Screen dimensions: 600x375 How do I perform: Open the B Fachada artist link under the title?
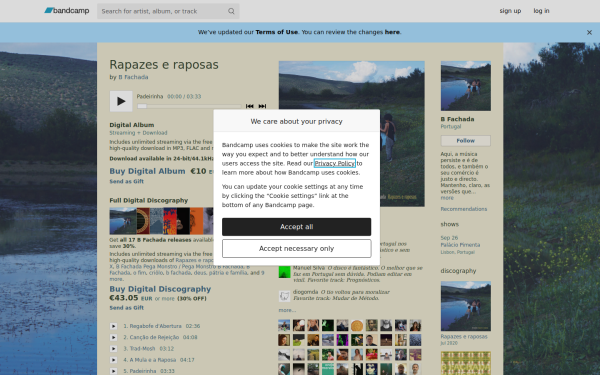point(133,77)
